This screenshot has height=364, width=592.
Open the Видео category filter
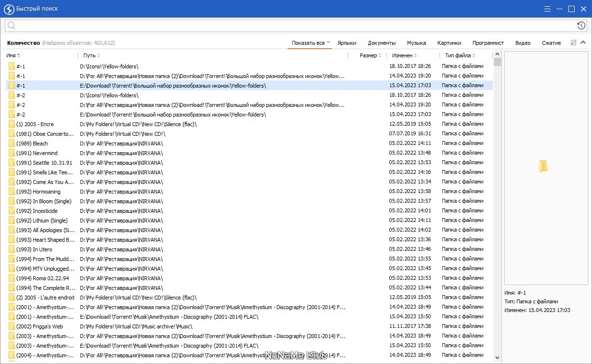click(x=523, y=43)
